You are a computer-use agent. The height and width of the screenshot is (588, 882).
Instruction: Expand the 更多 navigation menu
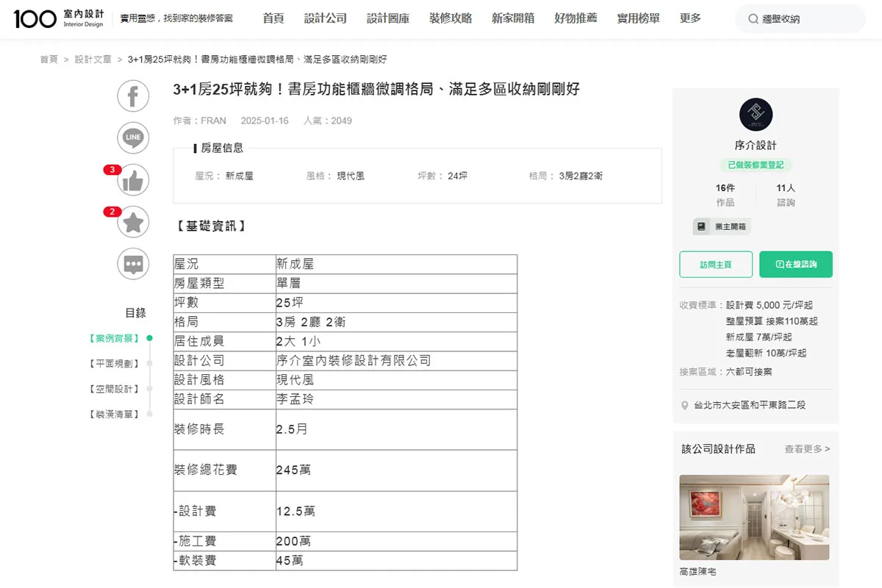coord(690,18)
